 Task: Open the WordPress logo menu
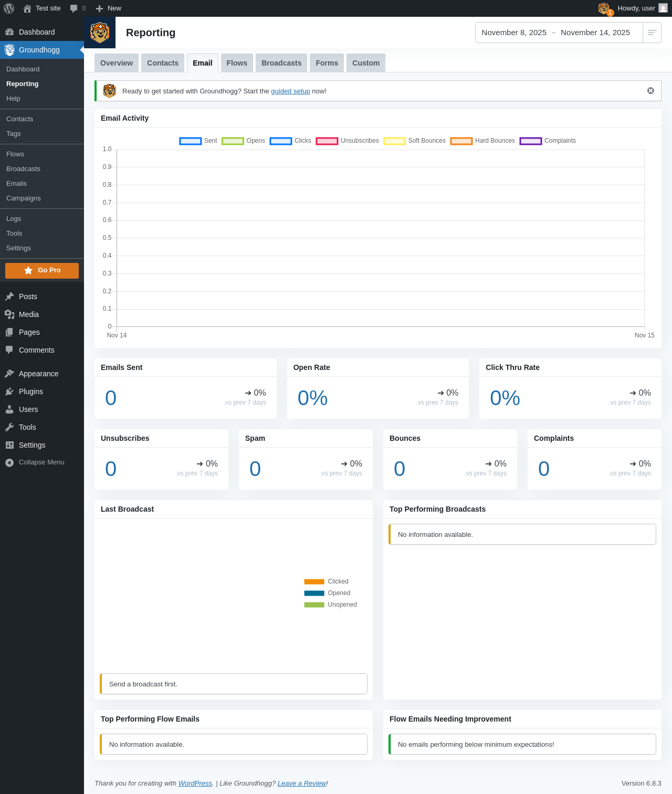pos(9,8)
